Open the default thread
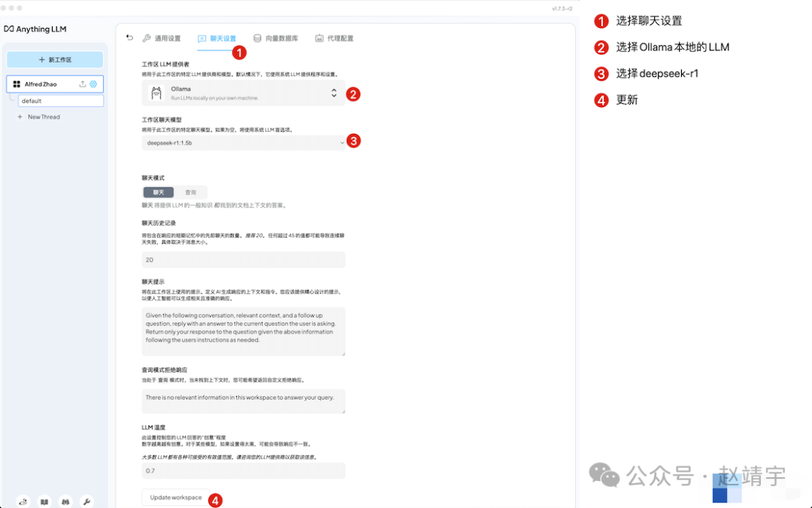 (61, 101)
